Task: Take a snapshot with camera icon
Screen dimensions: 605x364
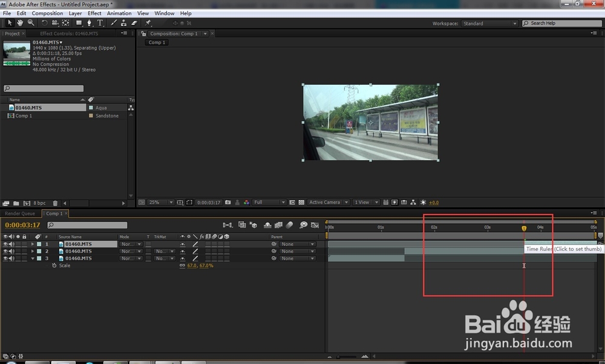Action: (229, 203)
